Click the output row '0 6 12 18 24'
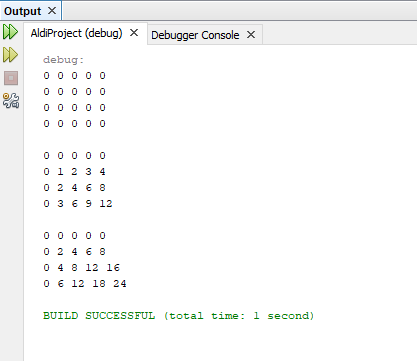Screen dimensions: 417x361 click(x=85, y=284)
